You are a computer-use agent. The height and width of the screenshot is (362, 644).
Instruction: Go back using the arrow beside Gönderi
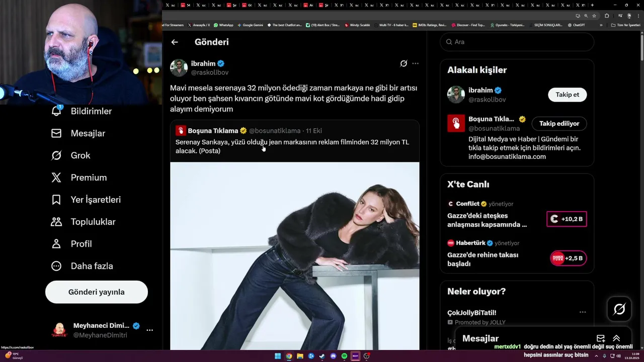pos(175,42)
